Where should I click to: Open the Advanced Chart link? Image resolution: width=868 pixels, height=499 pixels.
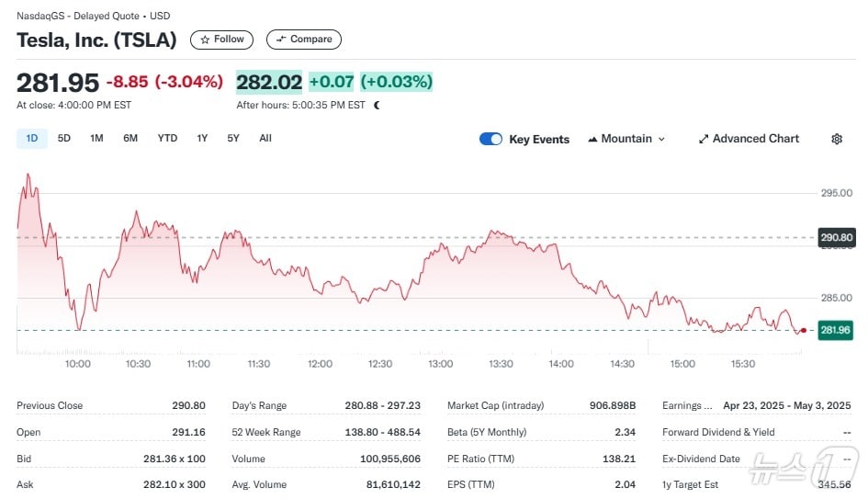point(755,139)
